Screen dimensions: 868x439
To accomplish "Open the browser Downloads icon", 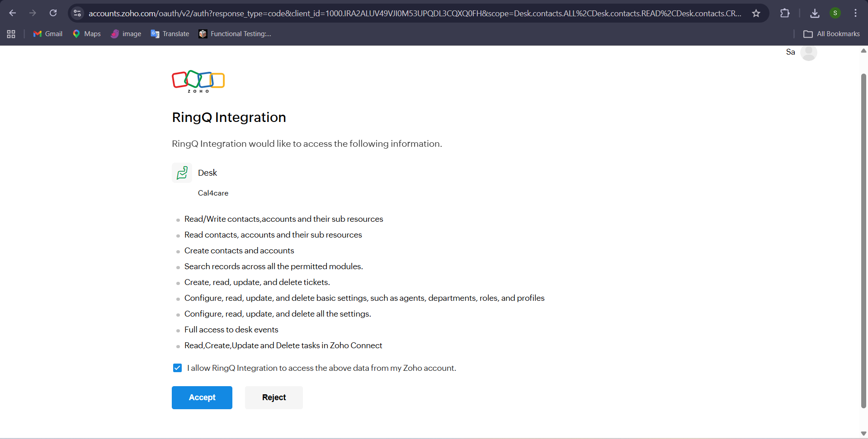I will 815,13.
